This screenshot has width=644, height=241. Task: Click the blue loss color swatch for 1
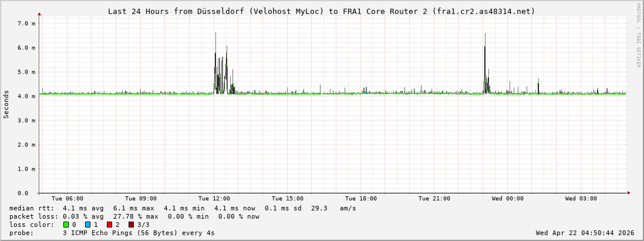pos(87,225)
